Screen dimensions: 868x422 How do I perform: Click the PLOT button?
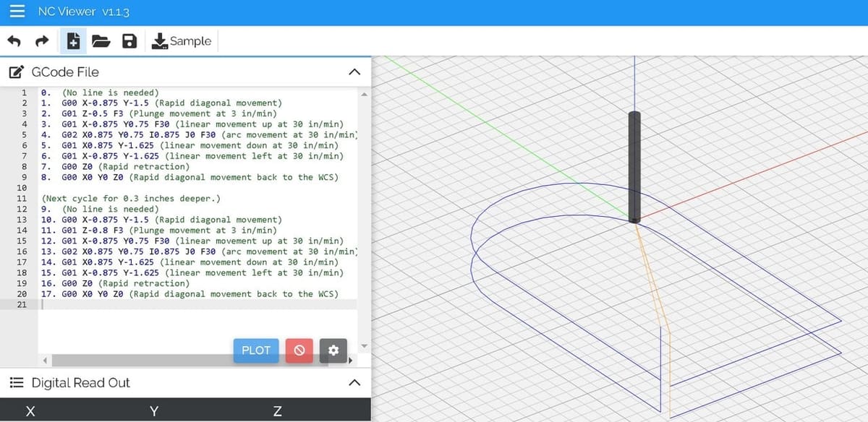pyautogui.click(x=256, y=350)
